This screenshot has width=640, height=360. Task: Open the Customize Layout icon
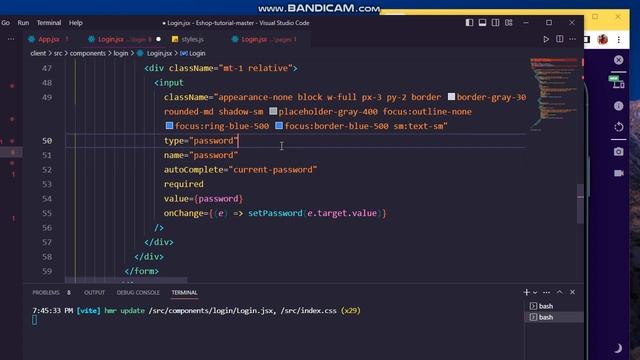coord(509,23)
